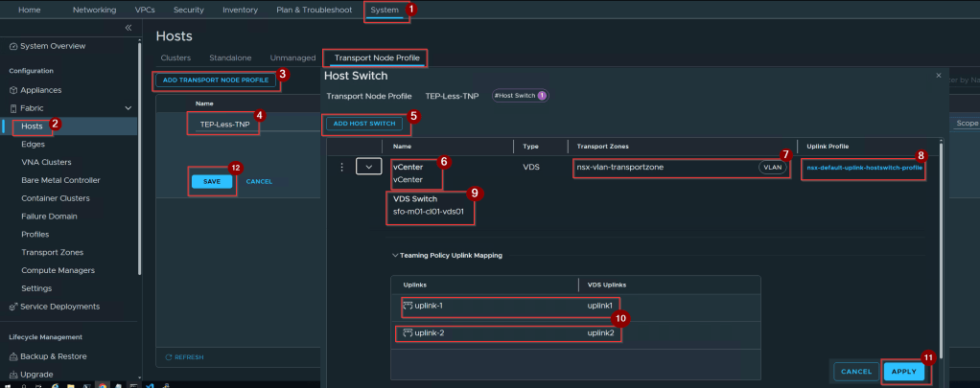This screenshot has height=388, width=980.
Task: Open System Overview in sidebar
Action: [48, 46]
